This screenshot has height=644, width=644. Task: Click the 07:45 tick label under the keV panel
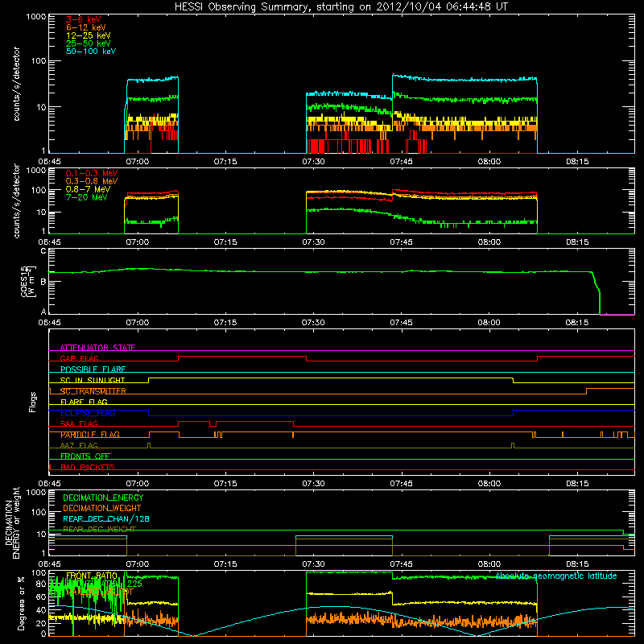point(401,162)
